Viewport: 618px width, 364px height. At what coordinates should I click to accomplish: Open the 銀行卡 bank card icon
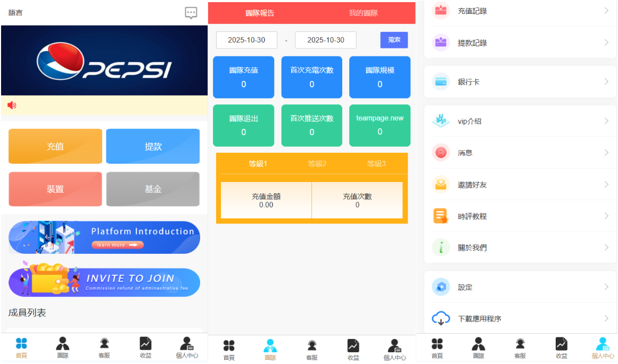[441, 81]
